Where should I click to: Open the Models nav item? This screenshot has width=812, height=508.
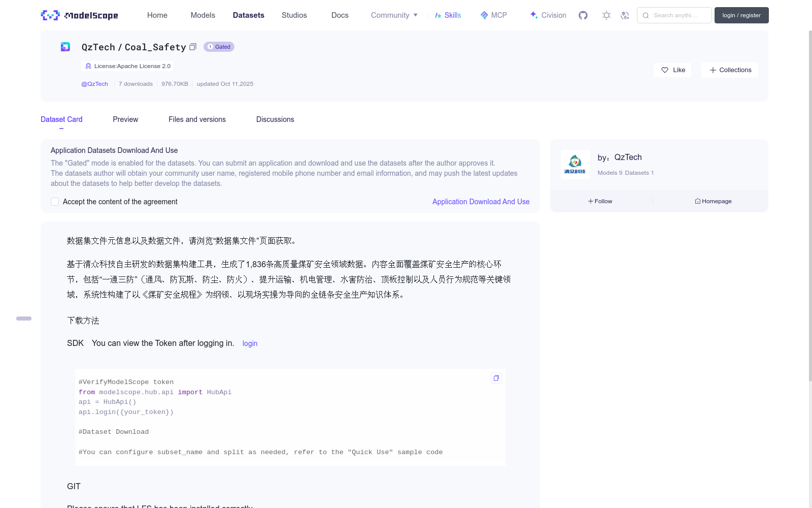pyautogui.click(x=203, y=15)
